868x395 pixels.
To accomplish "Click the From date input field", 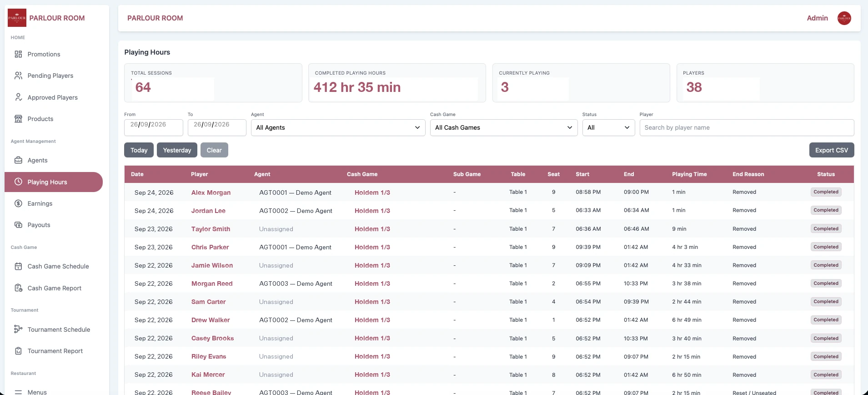I will pyautogui.click(x=154, y=127).
